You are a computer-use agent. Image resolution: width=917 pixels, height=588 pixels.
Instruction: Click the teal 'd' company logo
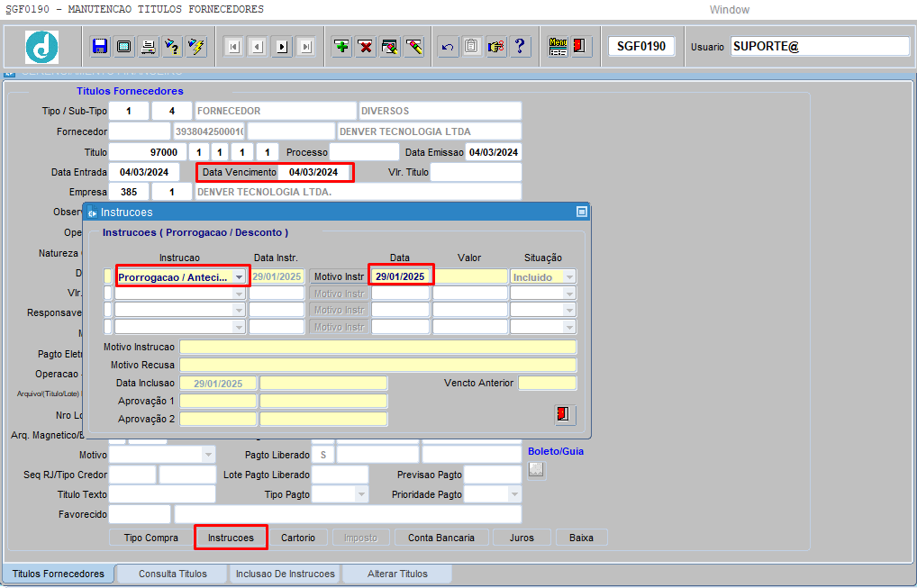coord(42,47)
